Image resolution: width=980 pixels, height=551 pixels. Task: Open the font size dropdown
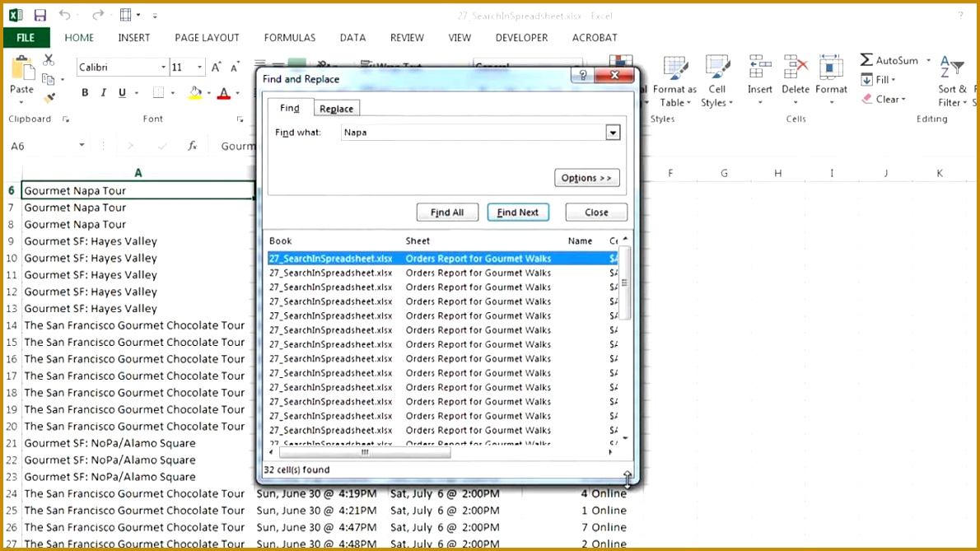199,68
